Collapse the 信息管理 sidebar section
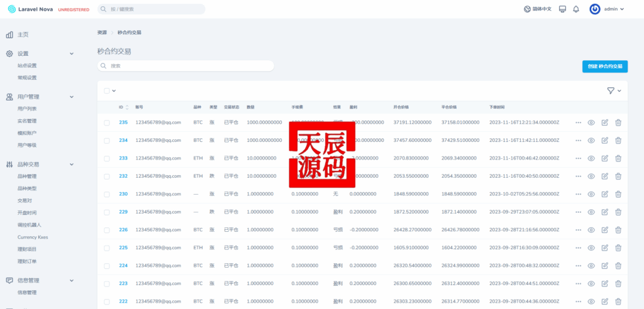Screen dimensions: 644x309 point(72,281)
